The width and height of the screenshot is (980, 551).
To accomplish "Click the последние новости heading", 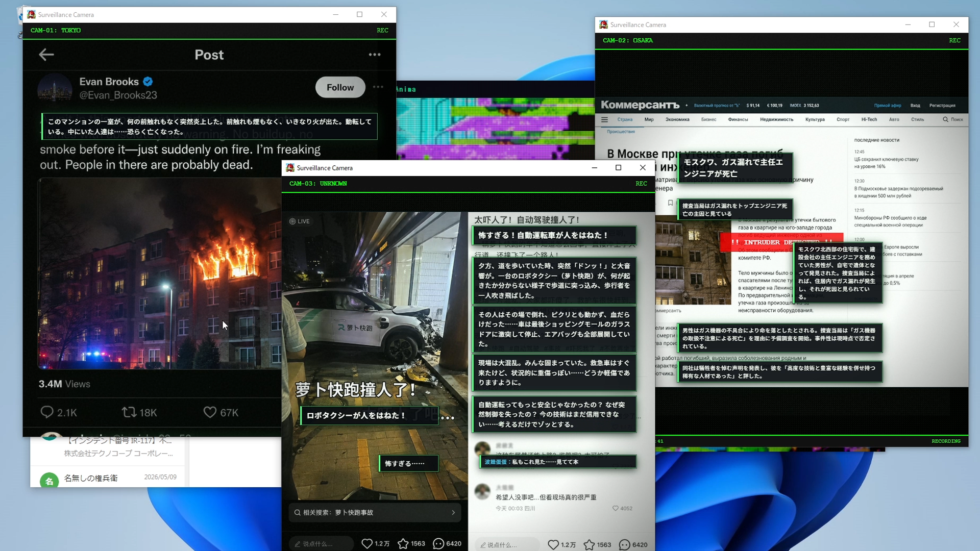I will (877, 140).
